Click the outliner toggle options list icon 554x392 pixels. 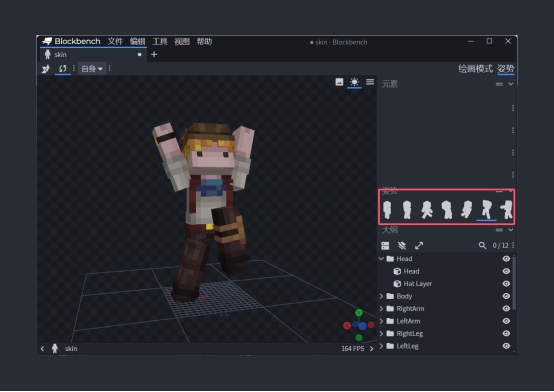385,245
